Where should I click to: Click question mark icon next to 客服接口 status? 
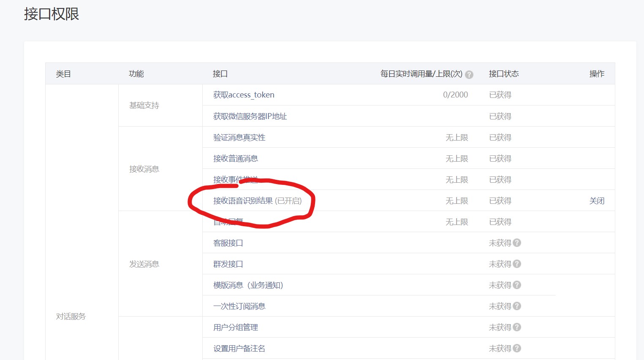(x=517, y=243)
